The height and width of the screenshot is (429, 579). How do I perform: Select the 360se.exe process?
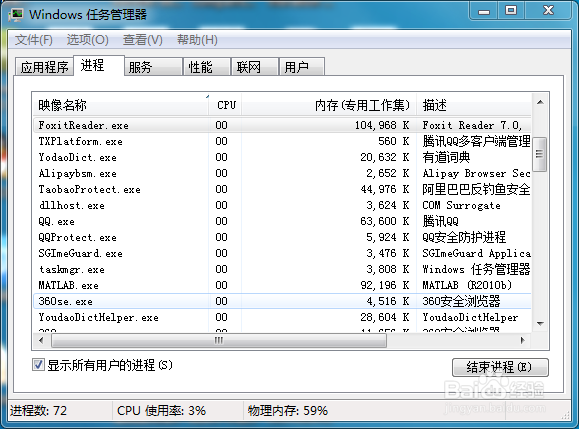(282, 301)
